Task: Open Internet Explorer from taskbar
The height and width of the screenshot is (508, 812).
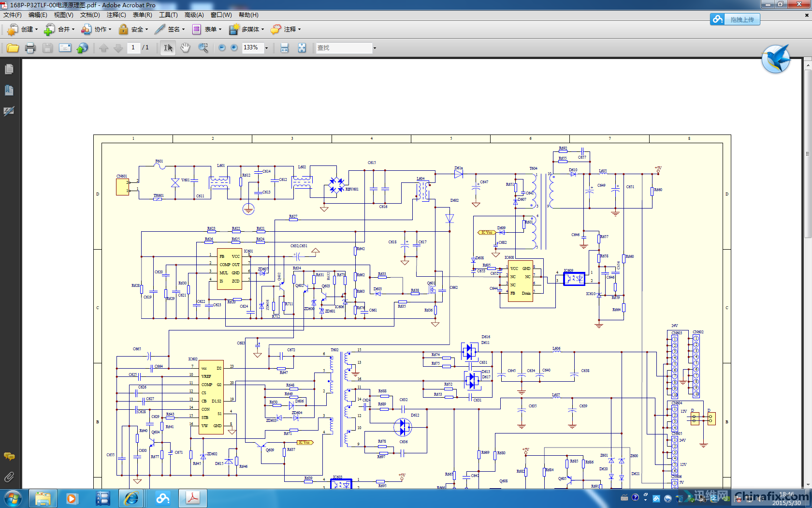Action: (x=131, y=498)
